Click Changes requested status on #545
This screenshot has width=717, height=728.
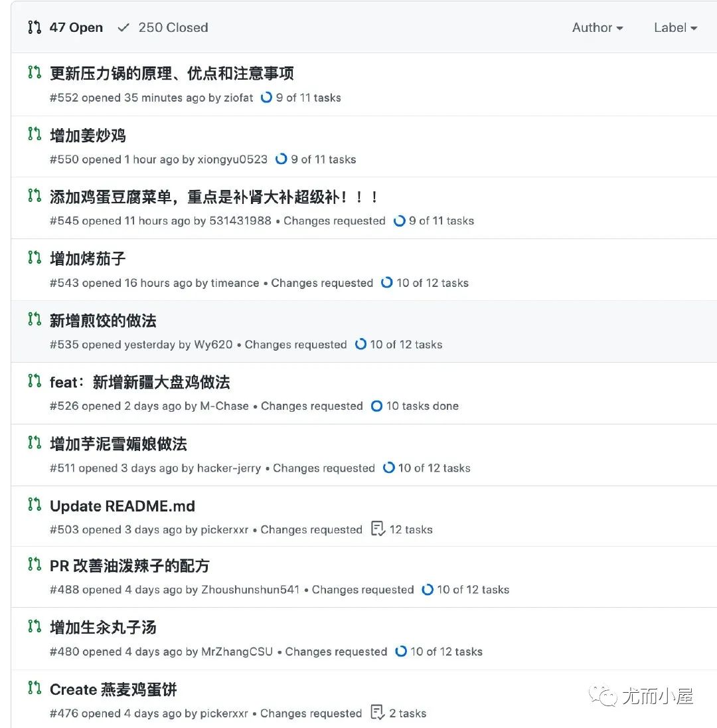[x=335, y=221]
